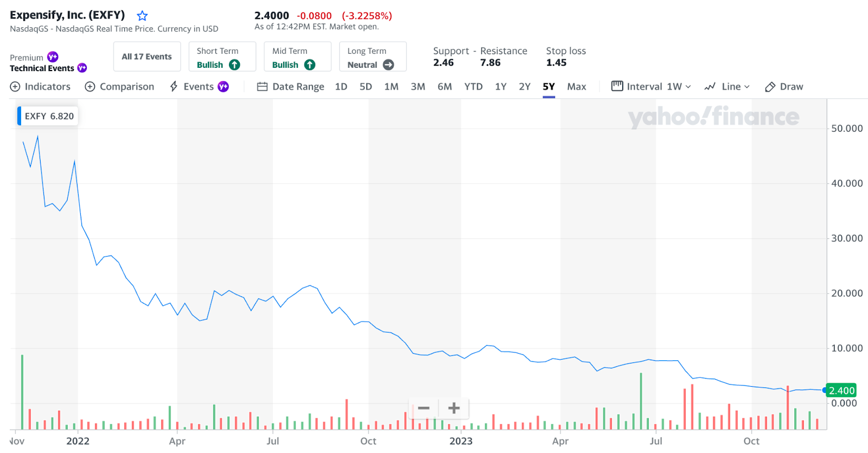This screenshot has height=453, width=868.
Task: Open the Short Term Bullish card
Action: tap(222, 56)
